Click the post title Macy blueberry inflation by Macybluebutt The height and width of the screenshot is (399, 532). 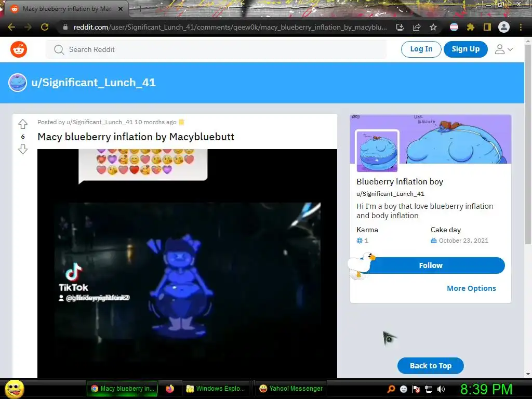(136, 137)
